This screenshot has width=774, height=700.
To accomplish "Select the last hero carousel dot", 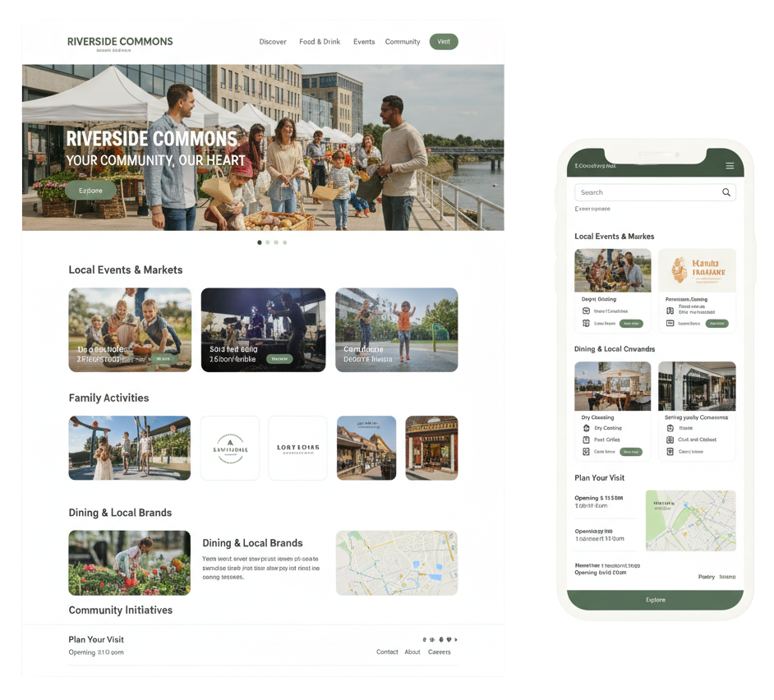I will (285, 242).
